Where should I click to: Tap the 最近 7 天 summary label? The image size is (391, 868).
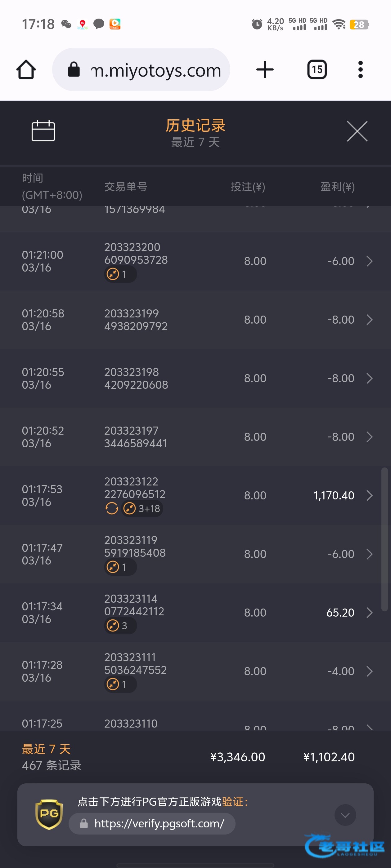tap(46, 749)
